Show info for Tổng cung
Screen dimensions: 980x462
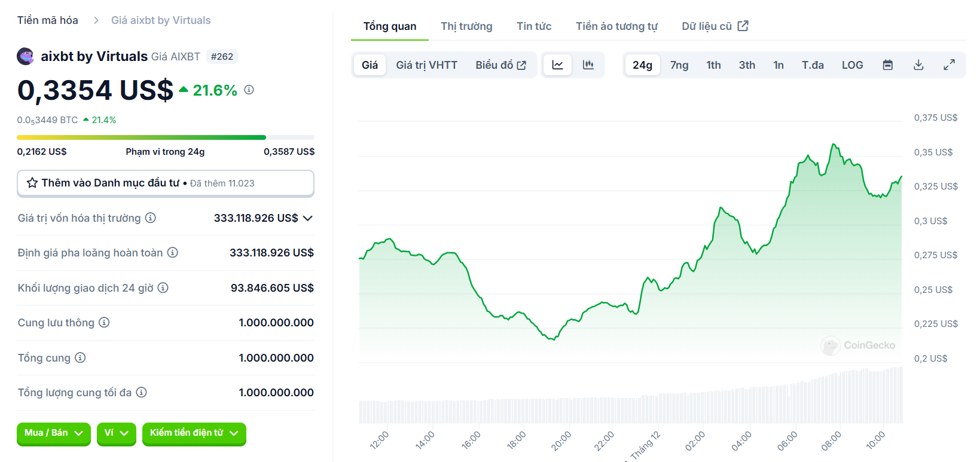click(x=80, y=357)
